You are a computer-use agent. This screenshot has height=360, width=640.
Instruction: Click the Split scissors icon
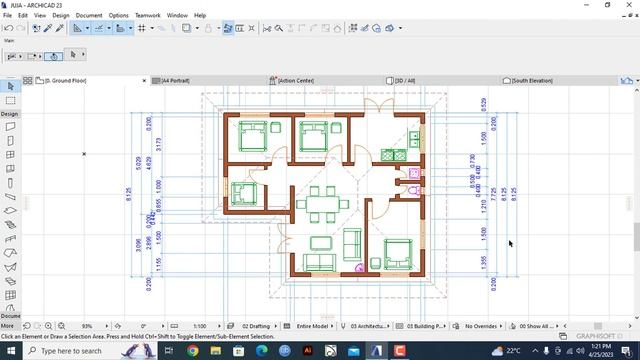coord(267,28)
